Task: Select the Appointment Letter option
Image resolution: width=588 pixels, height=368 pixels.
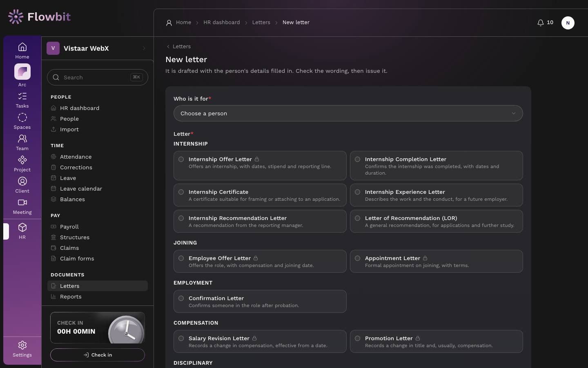Action: tap(437, 261)
